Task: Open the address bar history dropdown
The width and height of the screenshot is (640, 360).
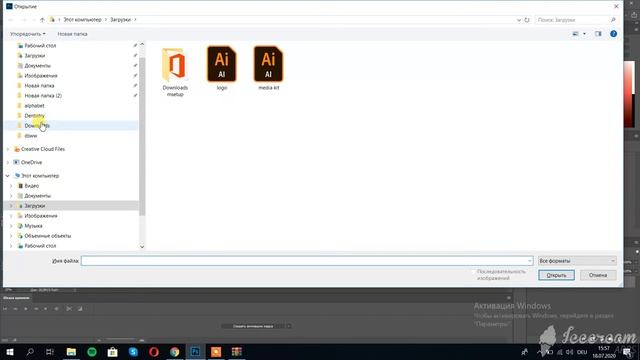Action: tap(519, 20)
